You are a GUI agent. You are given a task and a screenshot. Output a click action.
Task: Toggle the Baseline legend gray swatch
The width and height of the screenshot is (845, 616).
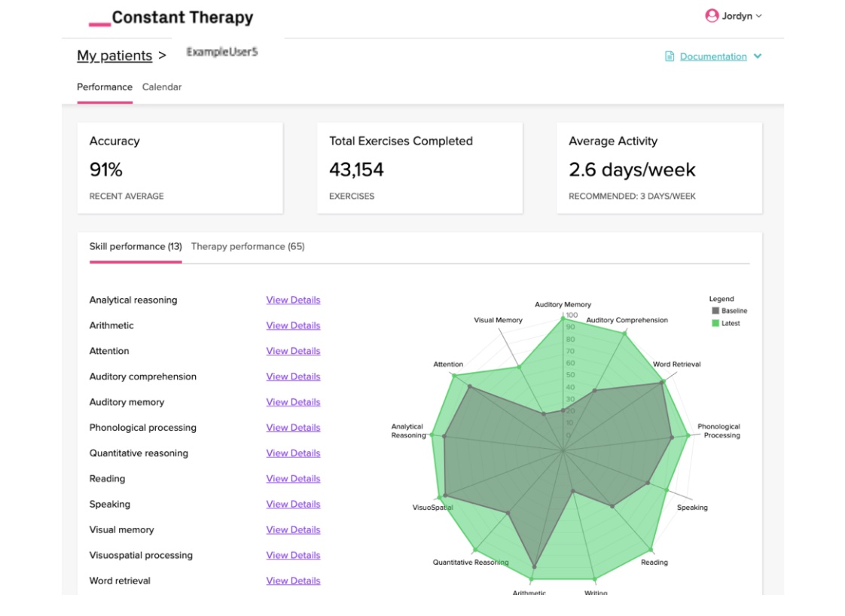pyautogui.click(x=715, y=310)
